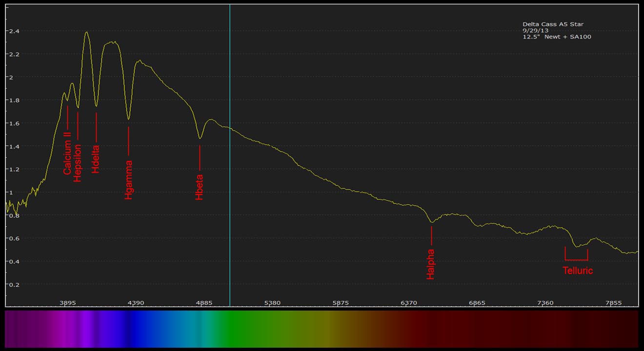Click the green region of spectrum strip
This screenshot has width=644, height=351.
click(x=244, y=329)
